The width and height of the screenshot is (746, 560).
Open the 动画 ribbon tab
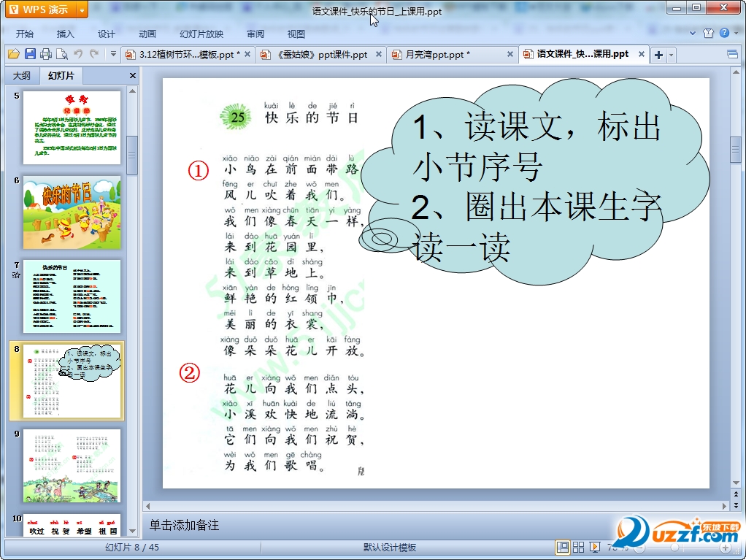click(x=147, y=34)
